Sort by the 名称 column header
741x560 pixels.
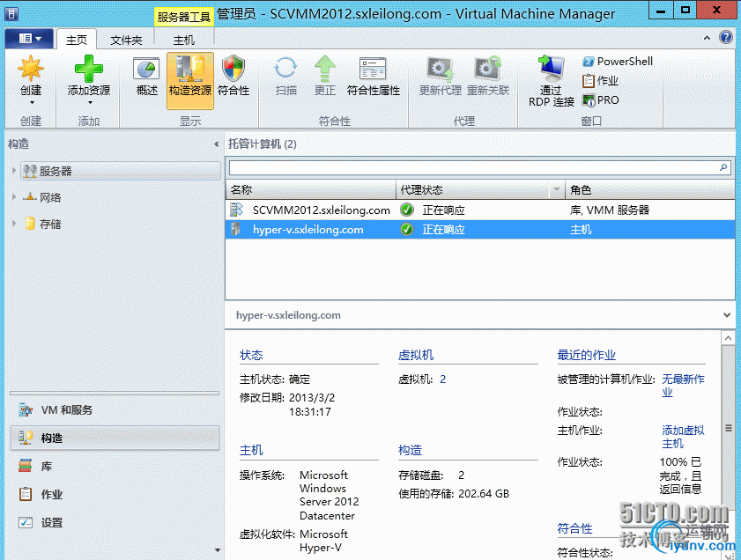point(310,190)
